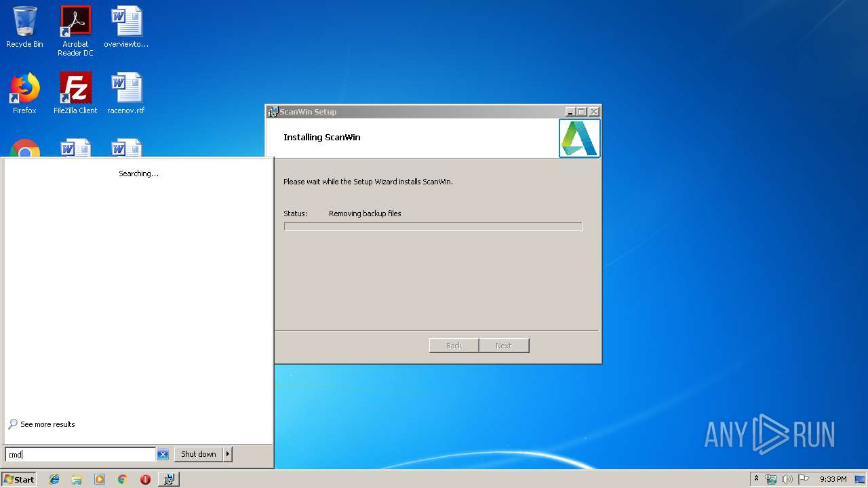This screenshot has width=868, height=488.
Task: Maximize the ScanWin Setup window
Action: pyautogui.click(x=582, y=112)
